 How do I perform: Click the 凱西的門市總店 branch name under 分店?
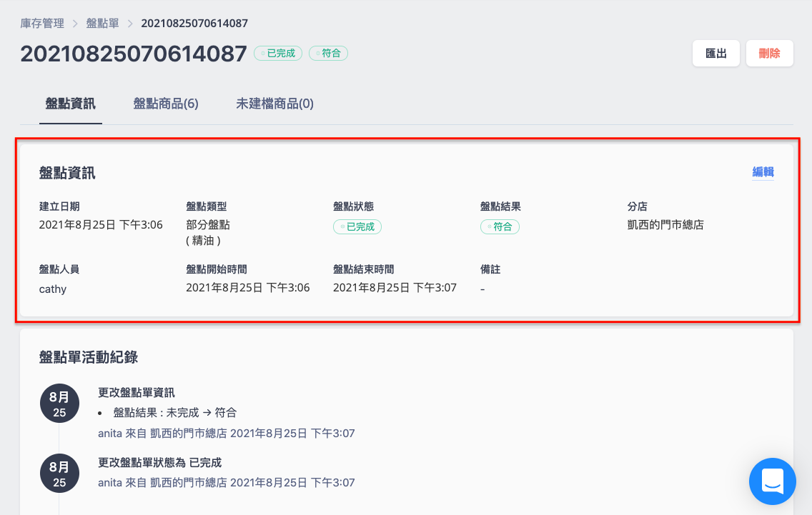click(x=665, y=225)
